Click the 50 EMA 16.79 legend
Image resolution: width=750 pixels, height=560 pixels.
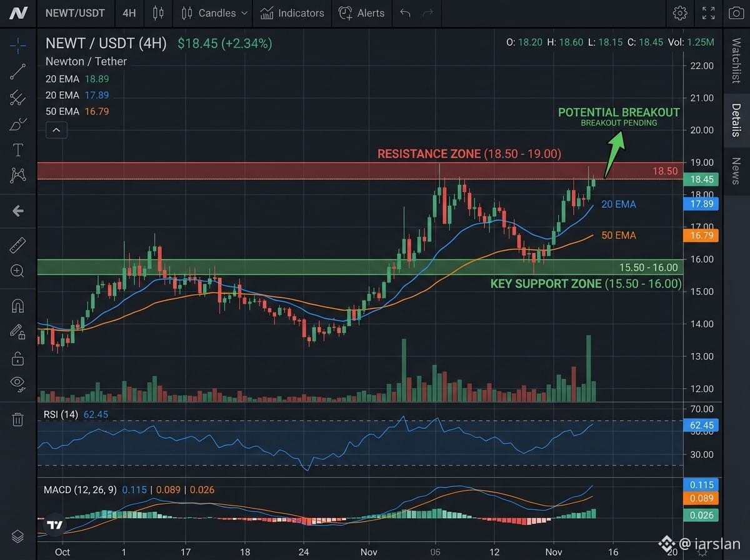(77, 111)
